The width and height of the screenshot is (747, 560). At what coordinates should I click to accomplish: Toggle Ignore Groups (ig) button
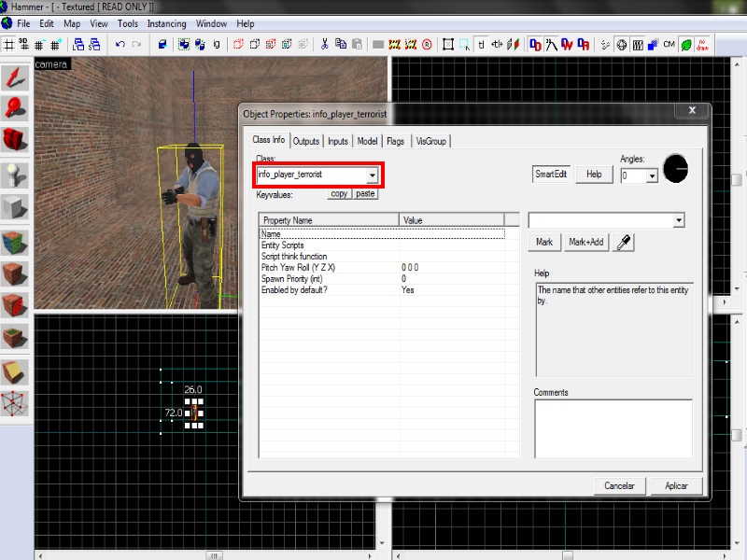(x=217, y=45)
